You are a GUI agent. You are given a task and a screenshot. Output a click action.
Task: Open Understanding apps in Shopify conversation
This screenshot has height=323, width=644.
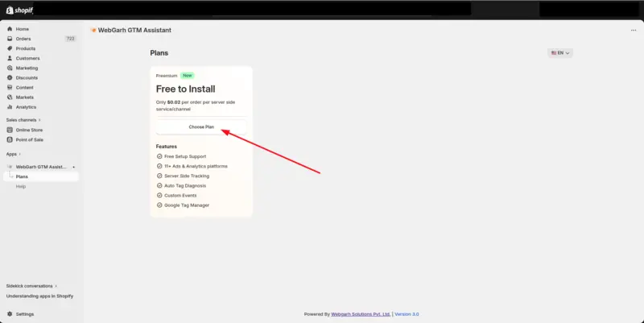39,296
